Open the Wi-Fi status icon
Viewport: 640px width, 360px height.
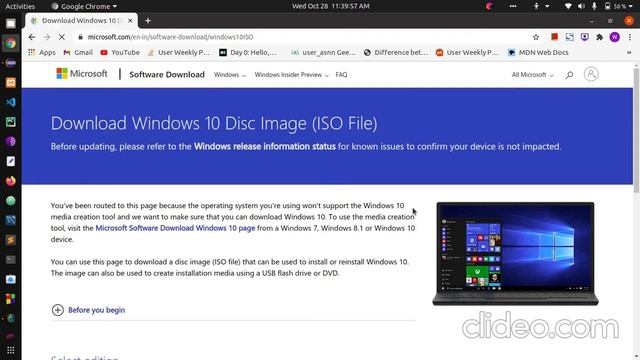tap(568, 6)
